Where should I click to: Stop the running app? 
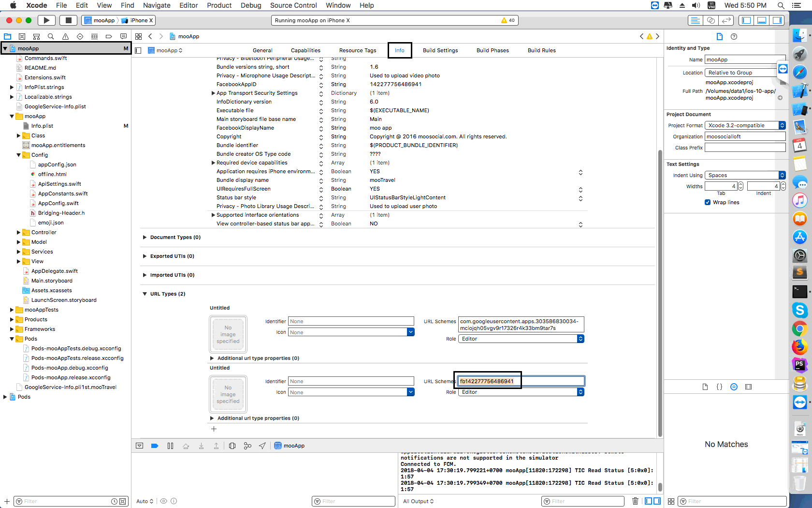(x=69, y=20)
